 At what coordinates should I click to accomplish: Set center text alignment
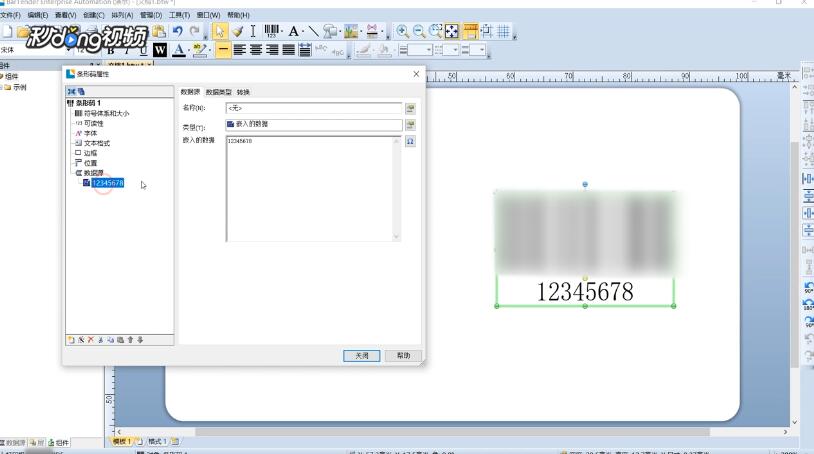coord(255,50)
